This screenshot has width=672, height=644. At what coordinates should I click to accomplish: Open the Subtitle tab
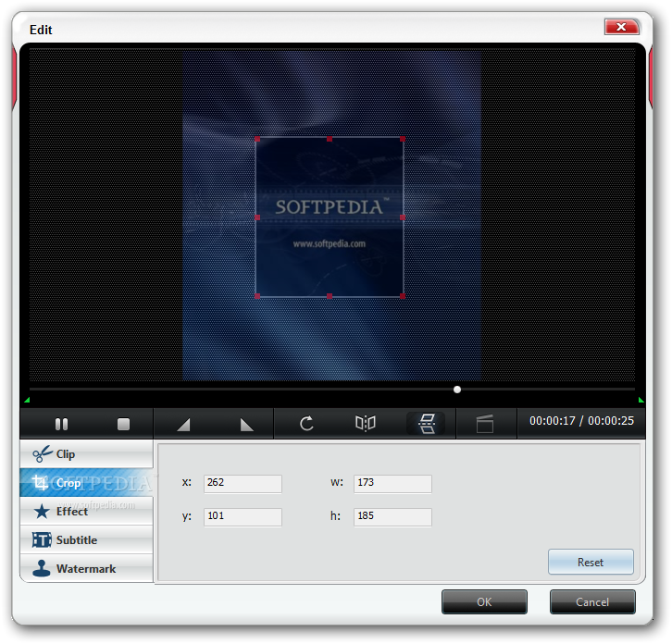(87, 539)
